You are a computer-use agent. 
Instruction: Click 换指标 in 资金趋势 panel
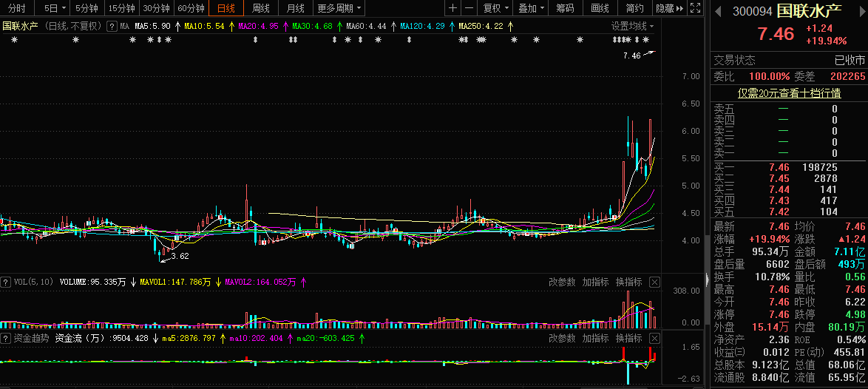[629, 338]
